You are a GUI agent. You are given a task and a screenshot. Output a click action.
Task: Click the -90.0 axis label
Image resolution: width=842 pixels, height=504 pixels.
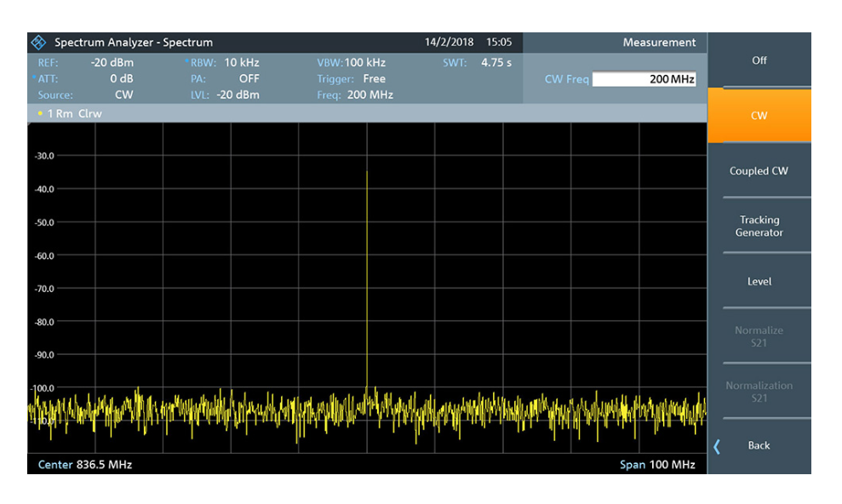44,355
